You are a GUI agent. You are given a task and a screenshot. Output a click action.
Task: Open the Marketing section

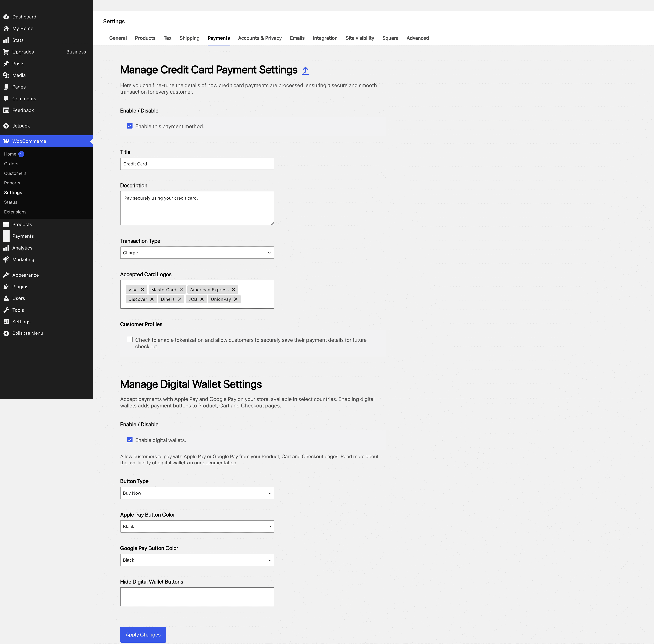click(23, 259)
